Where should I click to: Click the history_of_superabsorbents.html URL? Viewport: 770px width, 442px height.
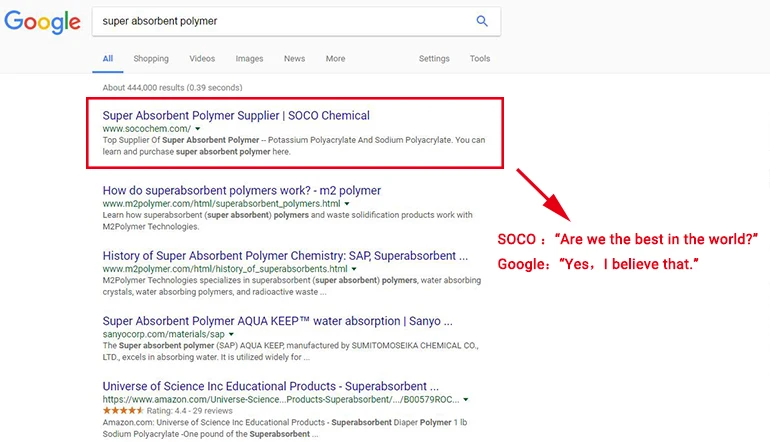[x=225, y=269]
